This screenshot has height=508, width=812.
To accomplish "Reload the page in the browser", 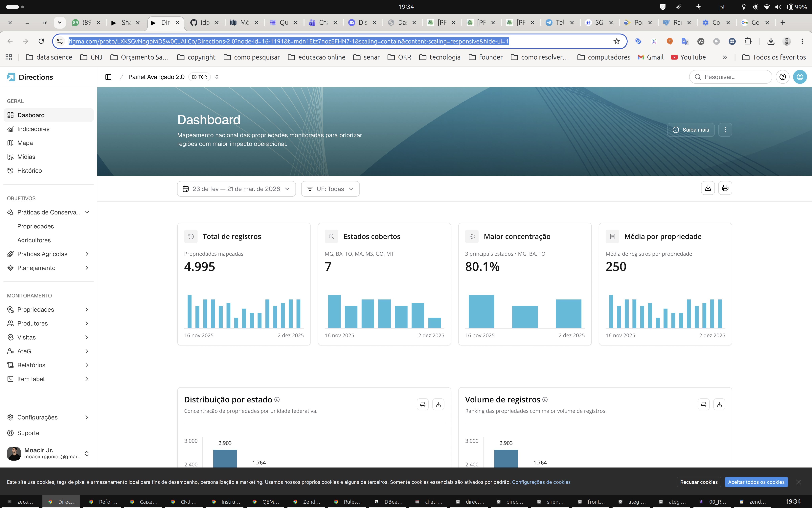I will [x=41, y=41].
